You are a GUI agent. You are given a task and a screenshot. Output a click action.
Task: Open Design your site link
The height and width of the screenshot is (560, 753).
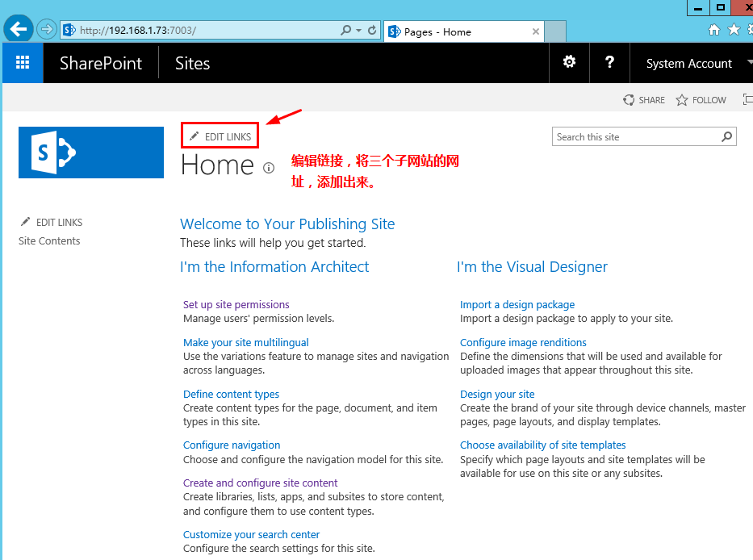(497, 395)
